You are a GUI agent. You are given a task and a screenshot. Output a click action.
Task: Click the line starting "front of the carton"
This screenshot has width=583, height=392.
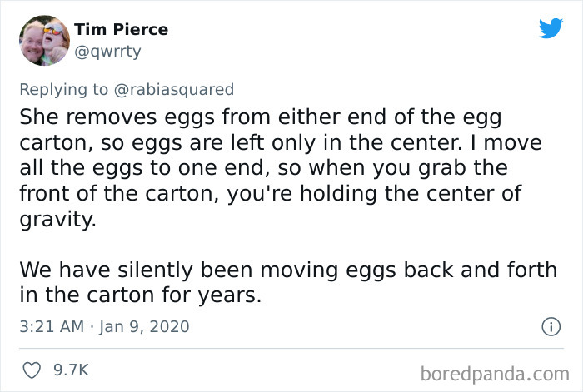click(x=270, y=192)
